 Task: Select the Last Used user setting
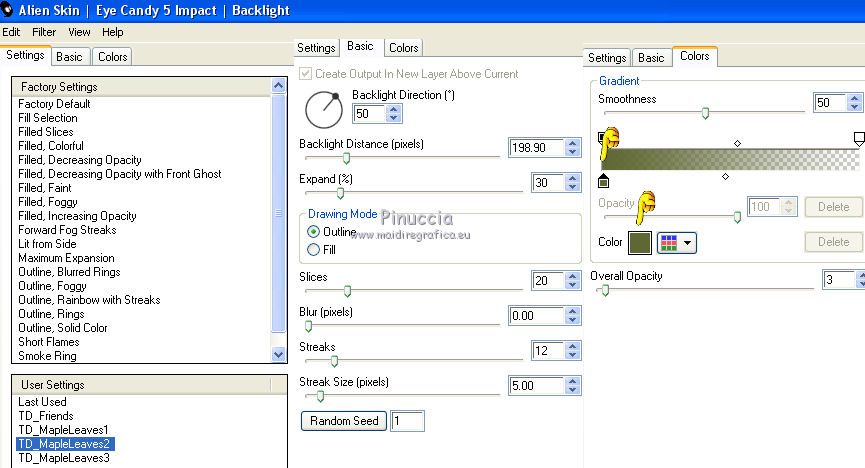(42, 402)
